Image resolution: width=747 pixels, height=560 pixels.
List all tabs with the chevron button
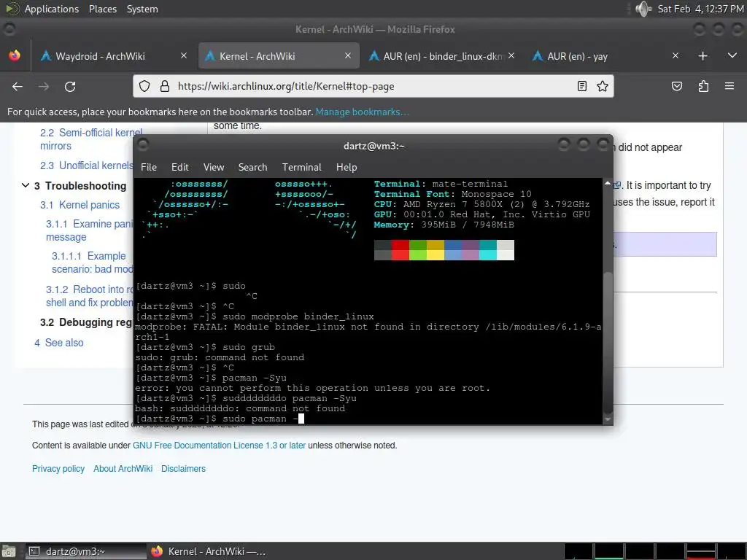tap(732, 55)
